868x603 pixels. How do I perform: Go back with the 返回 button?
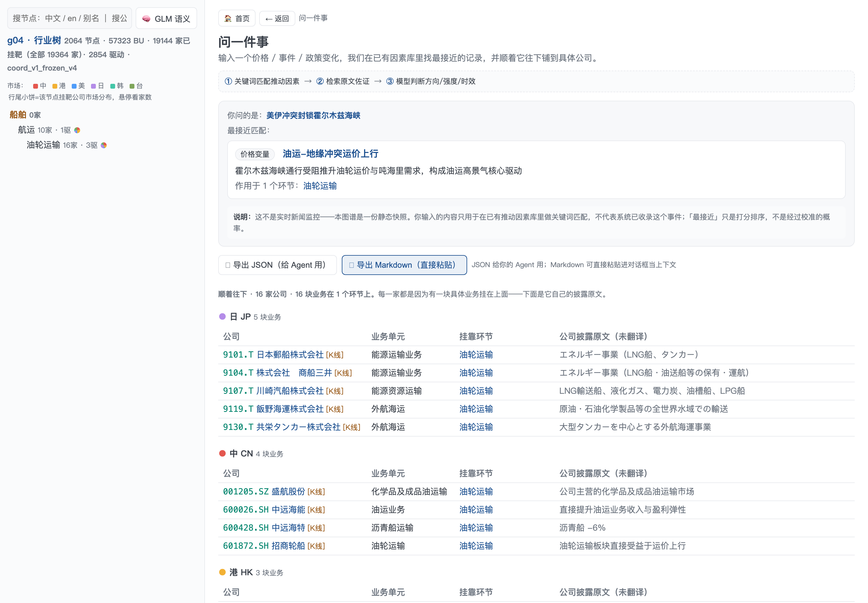[x=277, y=18]
